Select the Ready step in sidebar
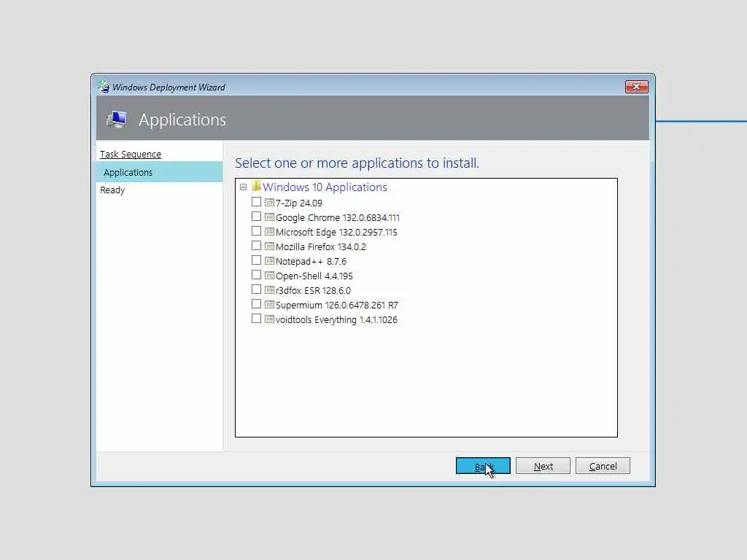 tap(112, 190)
